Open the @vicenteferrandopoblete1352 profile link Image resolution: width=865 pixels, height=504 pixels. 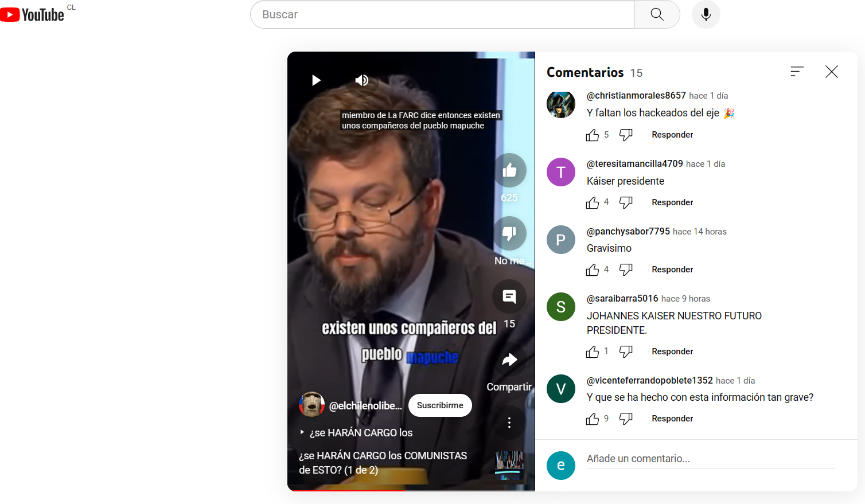pyautogui.click(x=650, y=381)
